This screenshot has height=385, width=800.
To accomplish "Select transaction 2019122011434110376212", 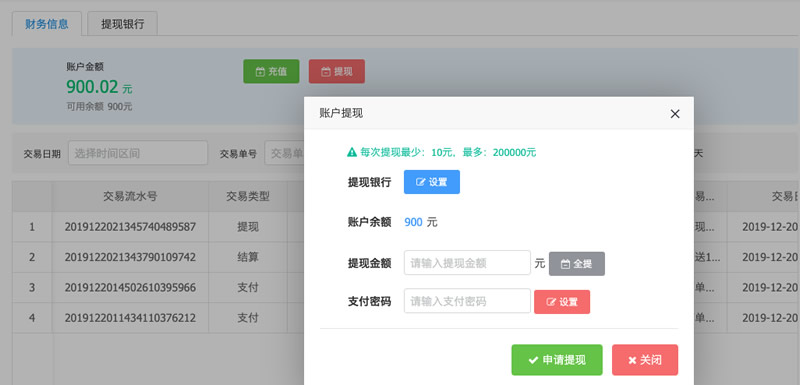I will tap(130, 318).
